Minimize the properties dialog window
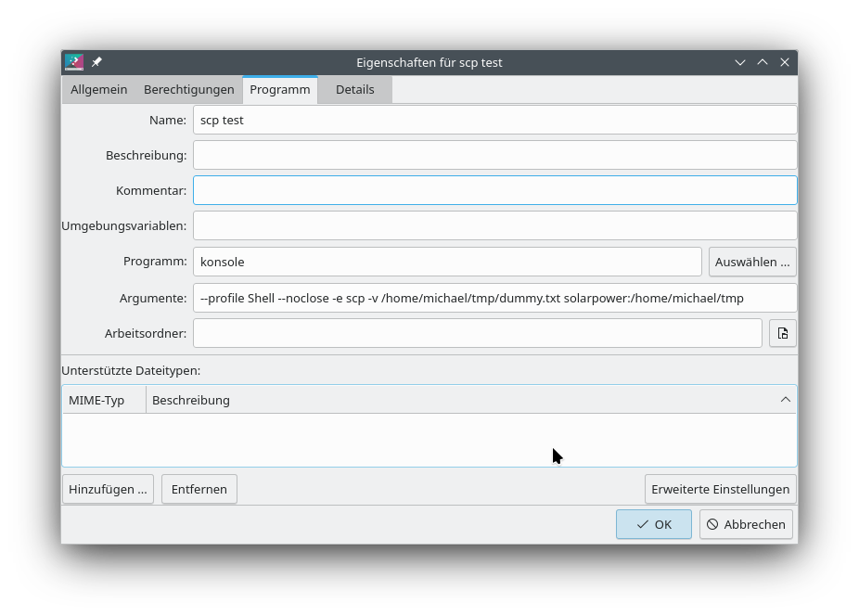 point(740,62)
